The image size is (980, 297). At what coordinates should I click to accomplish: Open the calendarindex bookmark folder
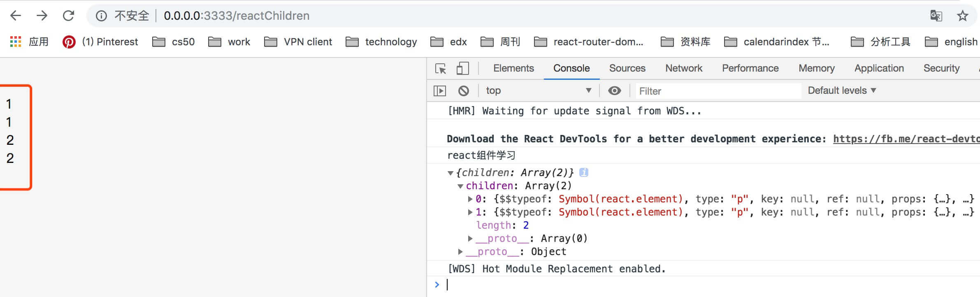776,42
